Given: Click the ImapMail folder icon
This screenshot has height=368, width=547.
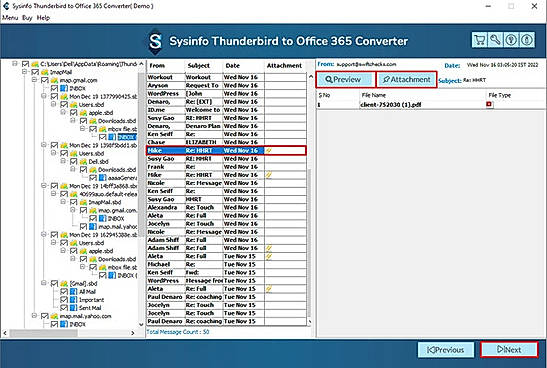Looking at the screenshot, I should pyautogui.click(x=45, y=72).
